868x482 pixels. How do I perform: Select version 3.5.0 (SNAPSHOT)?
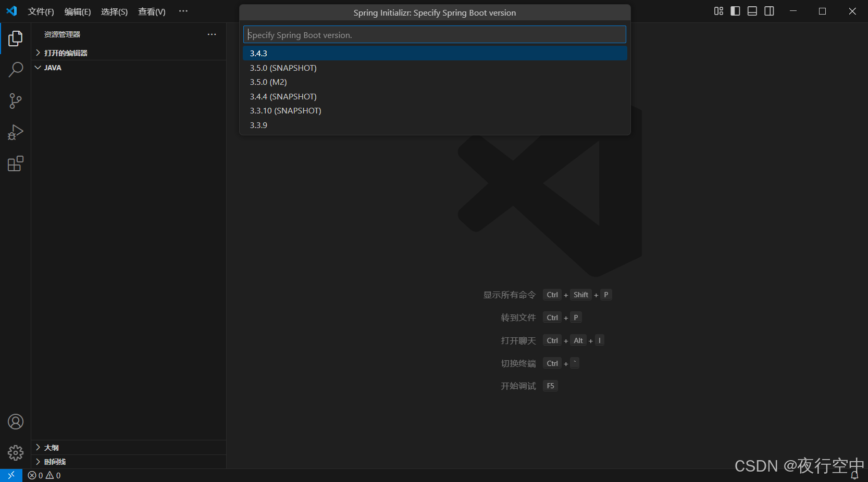[x=435, y=68]
